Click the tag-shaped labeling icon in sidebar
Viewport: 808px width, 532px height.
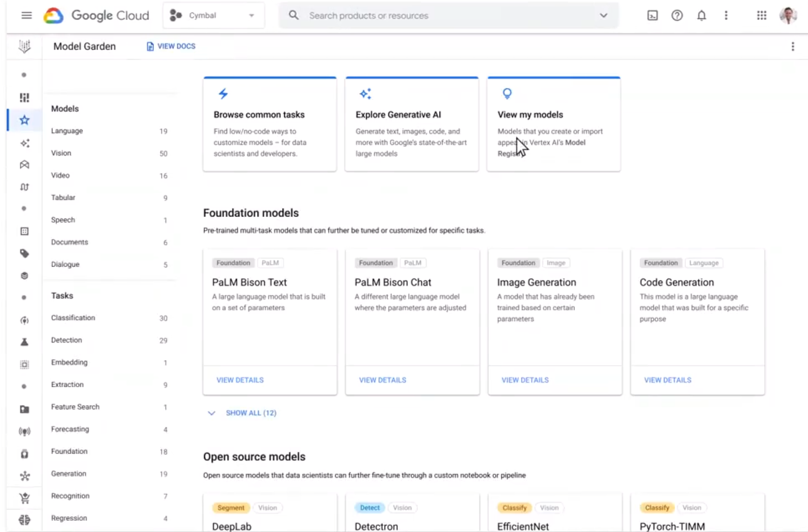tap(25, 253)
